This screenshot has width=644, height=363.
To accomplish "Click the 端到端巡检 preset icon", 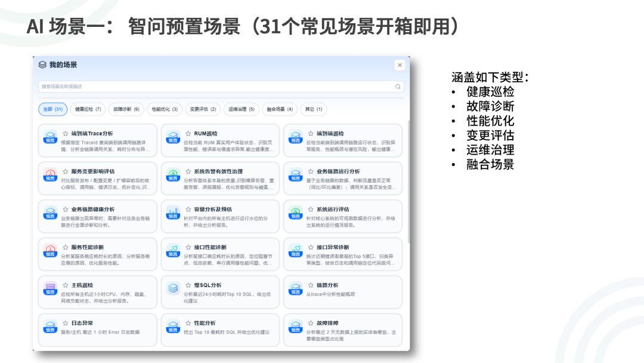I will click(295, 137).
